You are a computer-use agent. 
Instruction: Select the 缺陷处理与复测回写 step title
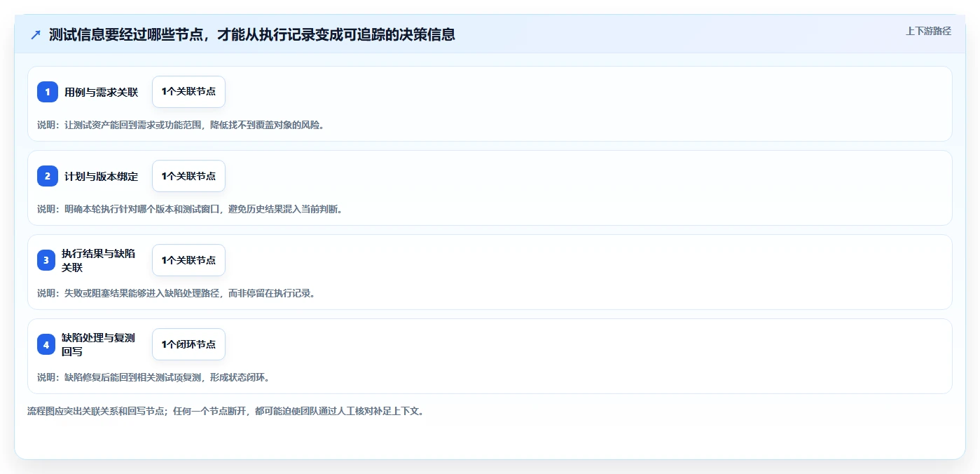tap(99, 344)
